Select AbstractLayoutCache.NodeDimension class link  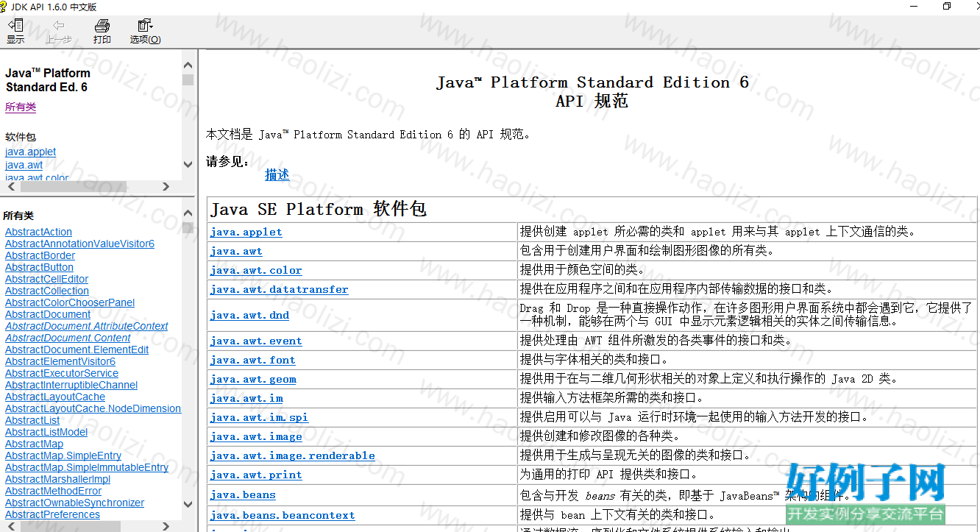(x=93, y=408)
